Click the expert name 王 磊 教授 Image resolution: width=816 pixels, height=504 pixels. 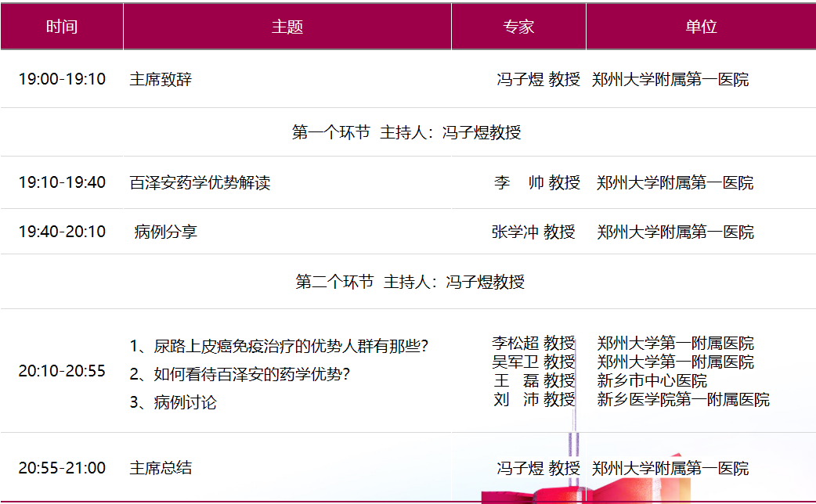pos(534,380)
